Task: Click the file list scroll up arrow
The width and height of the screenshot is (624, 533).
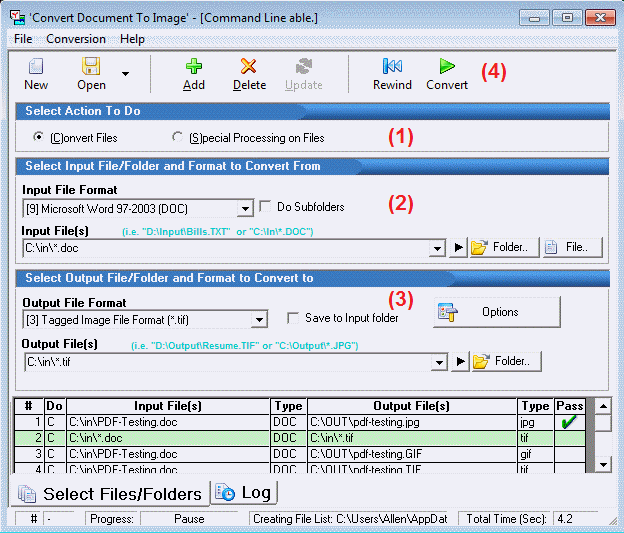Action: pyautogui.click(x=603, y=406)
